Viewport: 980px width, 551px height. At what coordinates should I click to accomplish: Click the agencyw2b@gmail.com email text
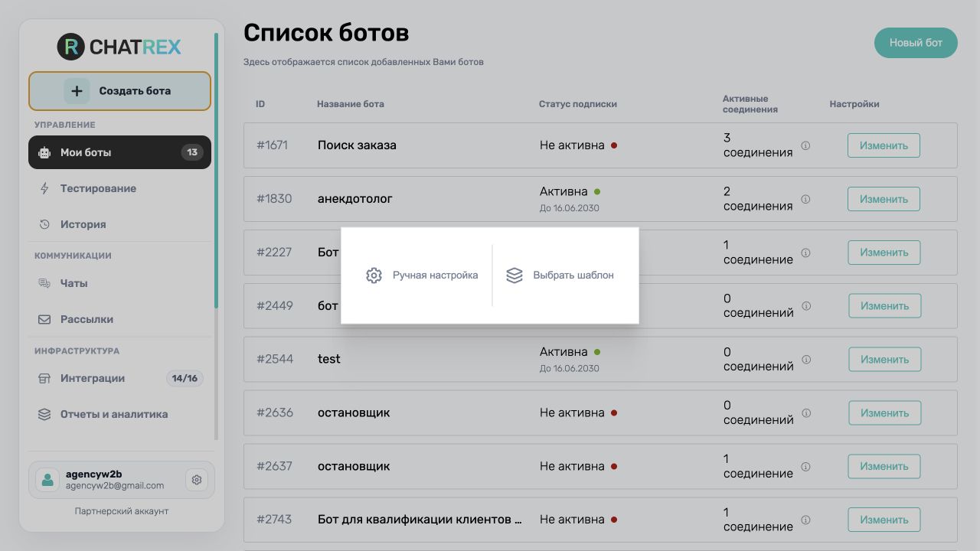[115, 486]
